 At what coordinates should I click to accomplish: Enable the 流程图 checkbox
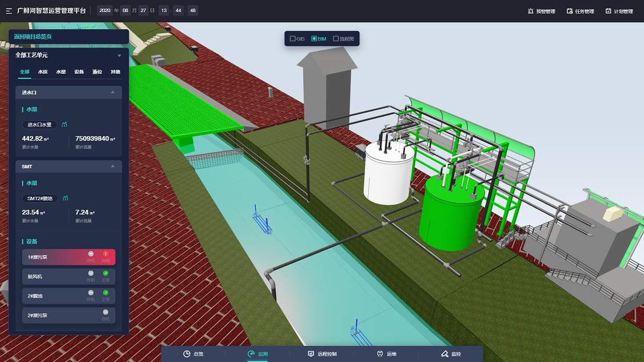(336, 39)
